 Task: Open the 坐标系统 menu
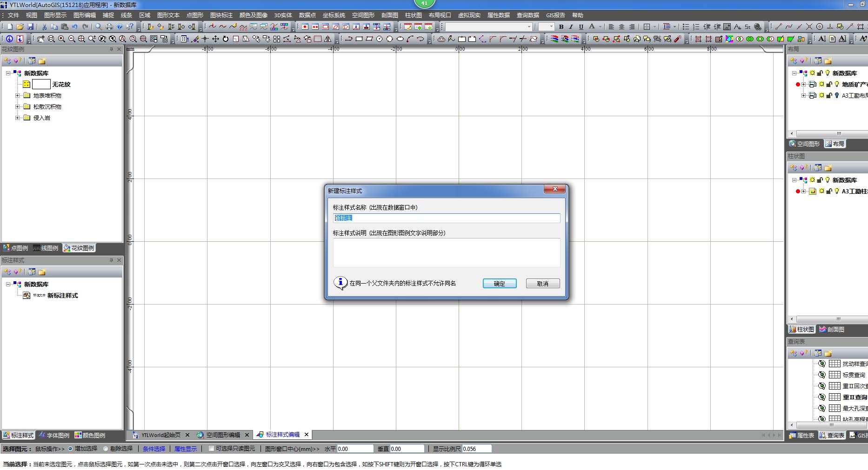pyautogui.click(x=334, y=15)
